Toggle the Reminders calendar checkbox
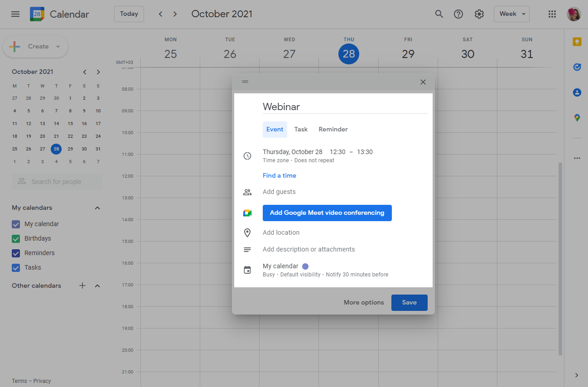The height and width of the screenshot is (387, 588). pos(16,253)
